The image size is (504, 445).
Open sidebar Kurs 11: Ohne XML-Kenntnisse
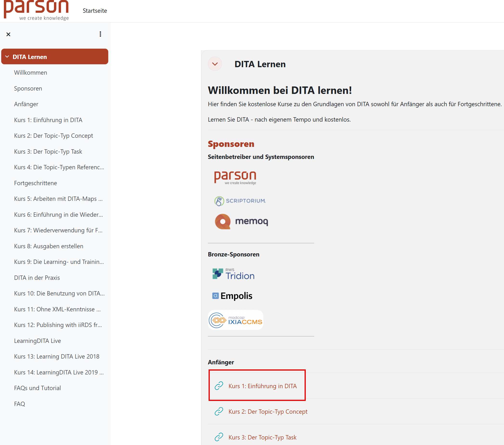[x=57, y=309]
